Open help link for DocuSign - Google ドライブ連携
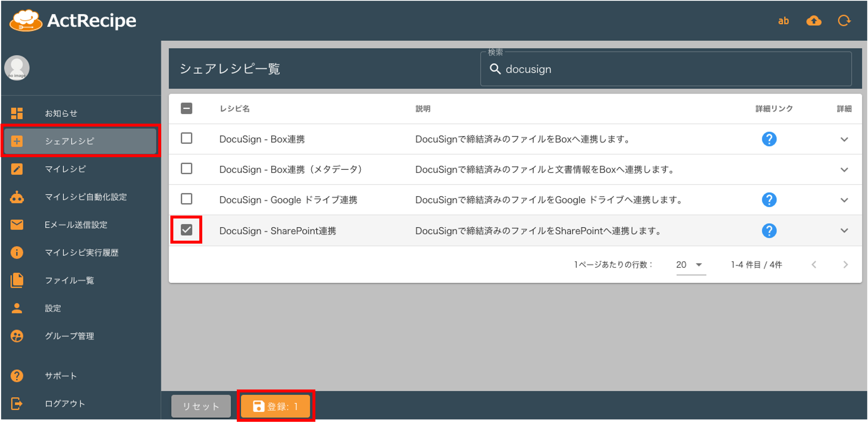 [x=769, y=200]
